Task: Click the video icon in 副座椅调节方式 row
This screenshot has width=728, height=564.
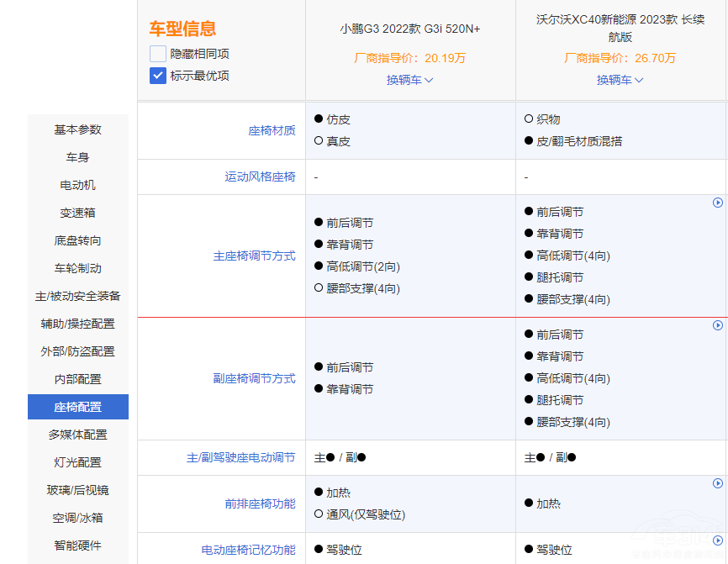Action: click(x=718, y=325)
